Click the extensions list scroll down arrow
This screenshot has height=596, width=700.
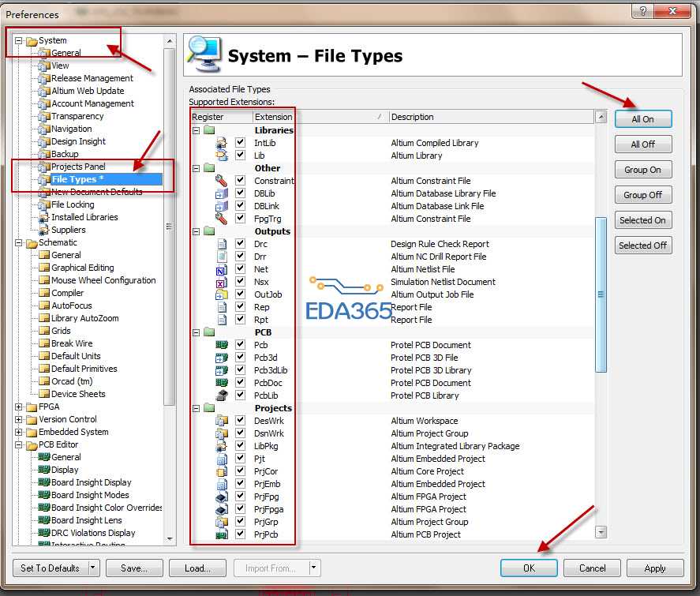601,532
